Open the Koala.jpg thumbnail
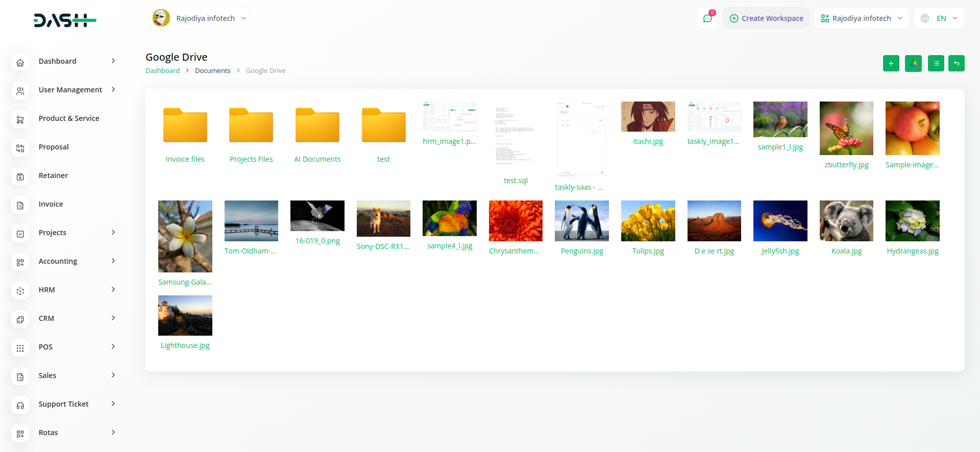The height and width of the screenshot is (452, 980). pyautogui.click(x=846, y=221)
